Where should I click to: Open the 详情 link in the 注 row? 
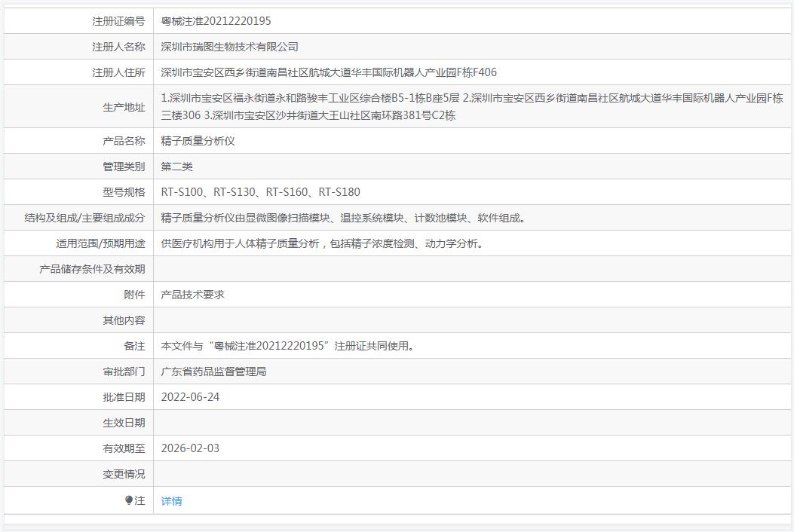click(172, 501)
